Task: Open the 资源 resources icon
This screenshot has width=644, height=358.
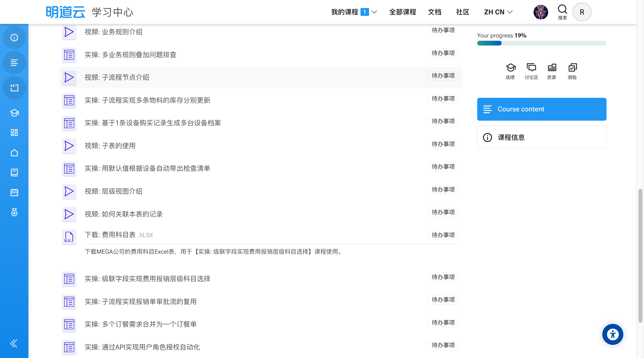Action: tap(552, 68)
